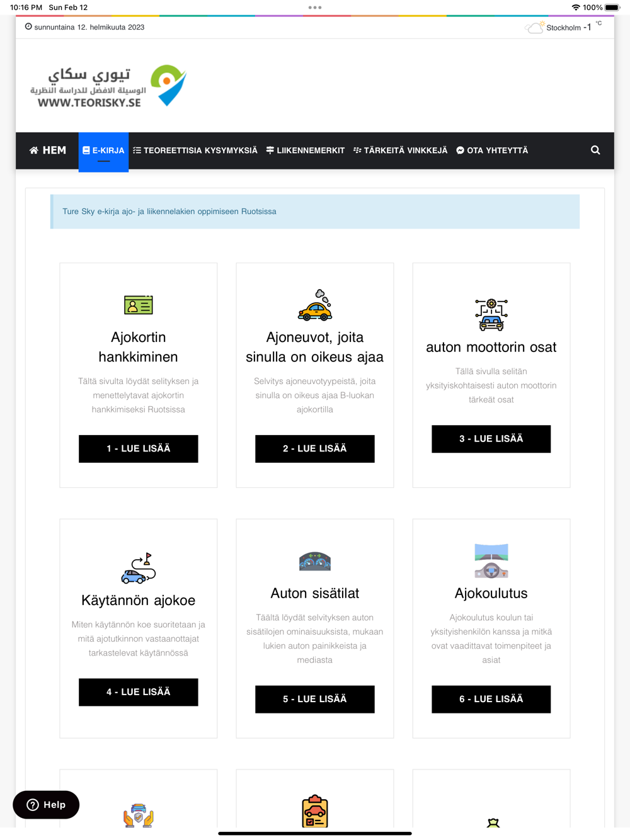Go to HEM home menu item

[x=48, y=150]
